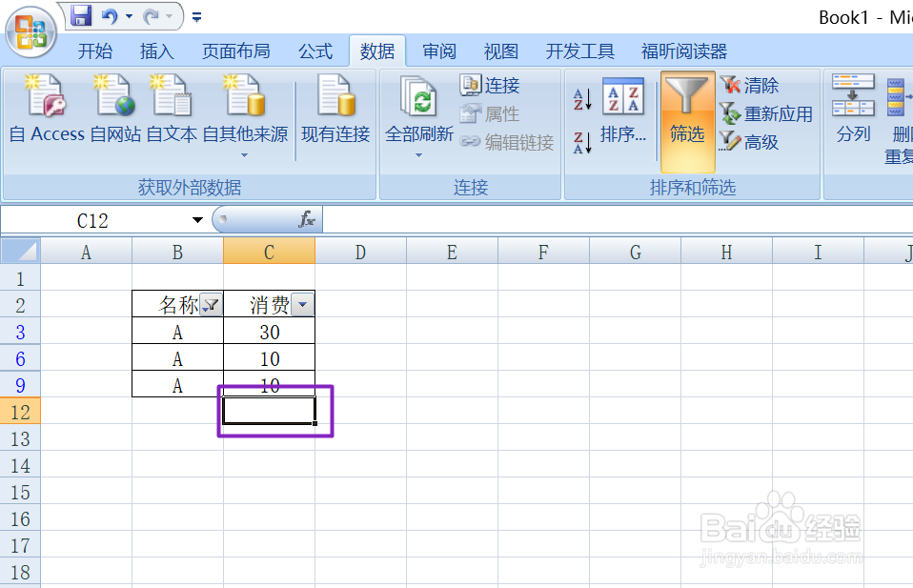Expand the Name Box dropdown arrow
The image size is (913, 588).
click(x=197, y=219)
